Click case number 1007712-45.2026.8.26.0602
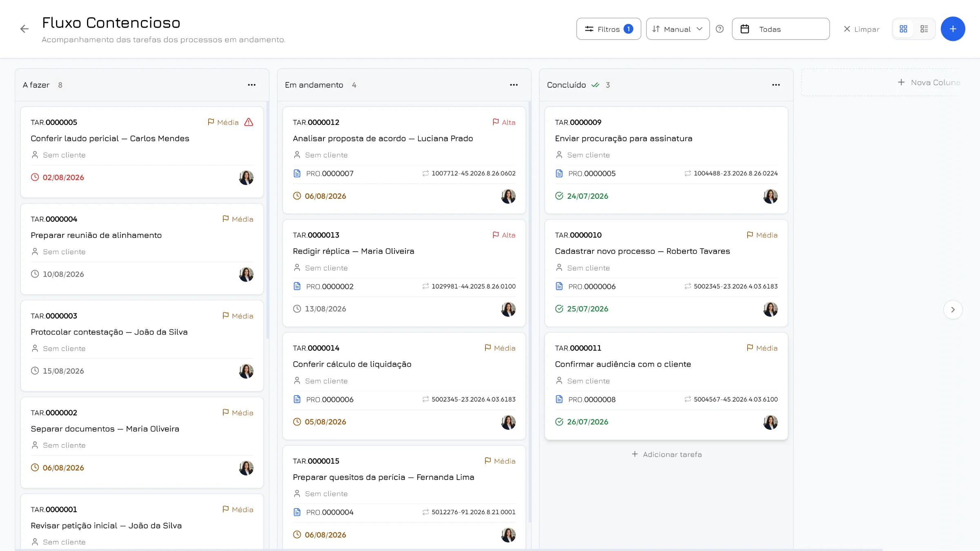The width and height of the screenshot is (980, 551). coord(474,173)
